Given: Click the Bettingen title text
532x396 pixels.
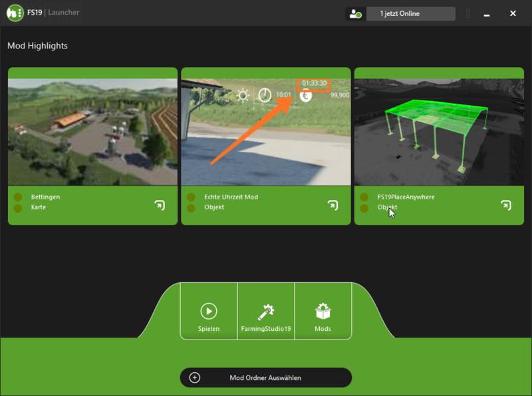Looking at the screenshot, I should coord(45,197).
